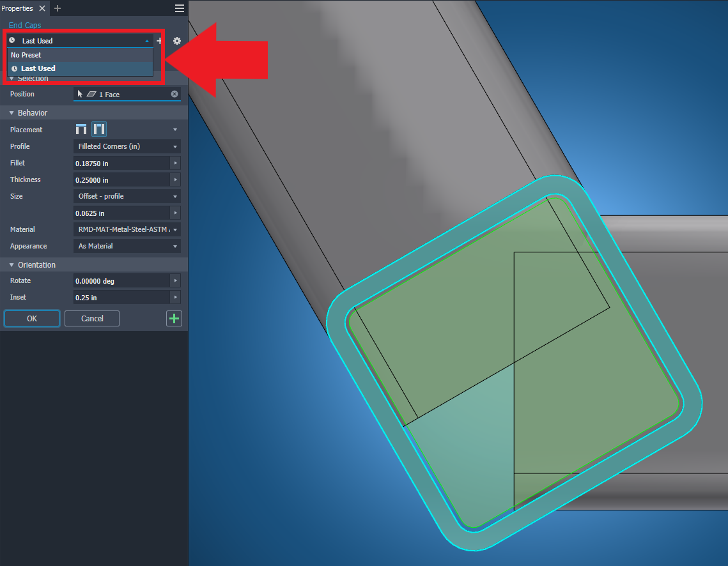This screenshot has height=566, width=728.
Task: Cancel the End Caps dialog
Action: click(91, 318)
